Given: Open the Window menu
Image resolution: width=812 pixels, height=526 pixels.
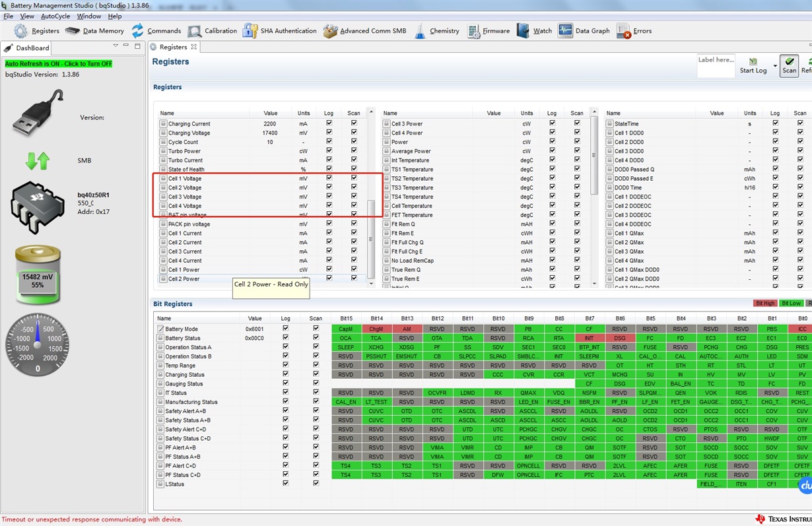Looking at the screenshot, I should click(89, 16).
